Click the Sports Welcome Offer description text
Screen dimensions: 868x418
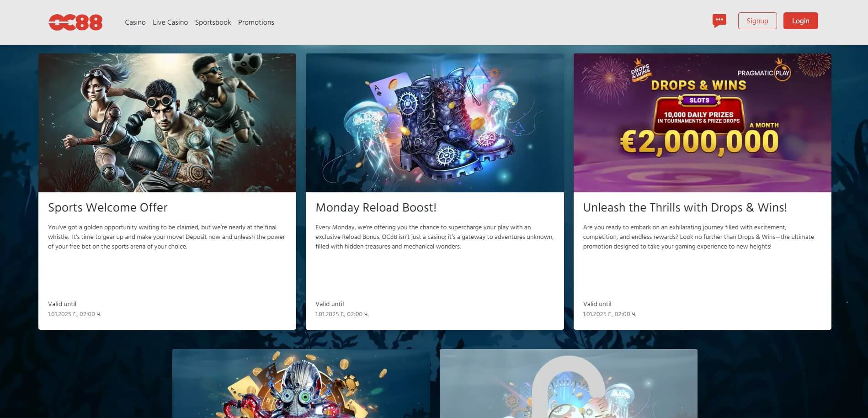(x=166, y=237)
